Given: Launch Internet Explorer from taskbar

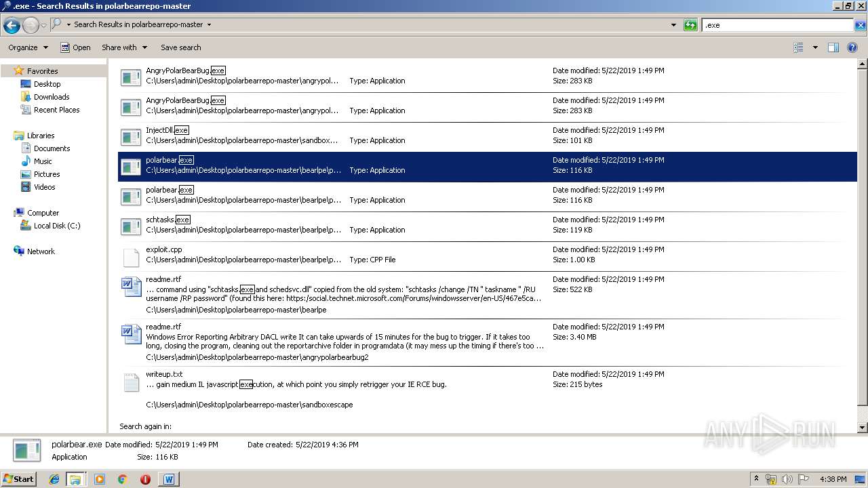Looking at the screenshot, I should tap(55, 479).
